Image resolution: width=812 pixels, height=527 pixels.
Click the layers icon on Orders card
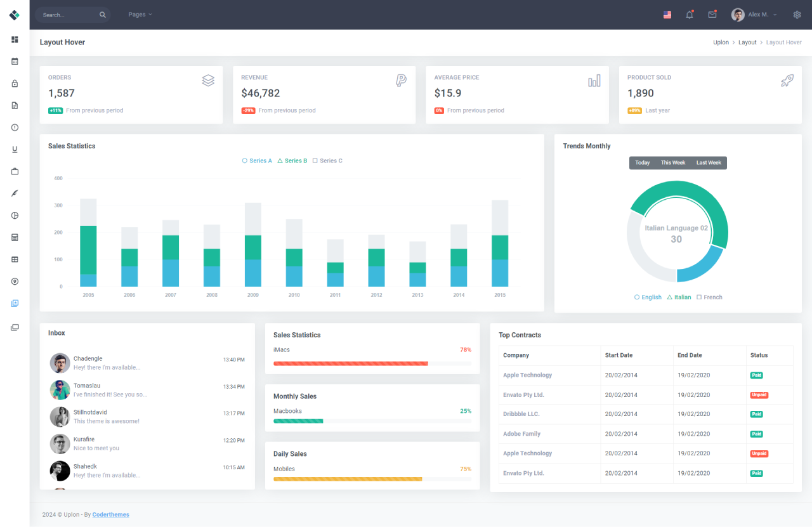pyautogui.click(x=208, y=81)
